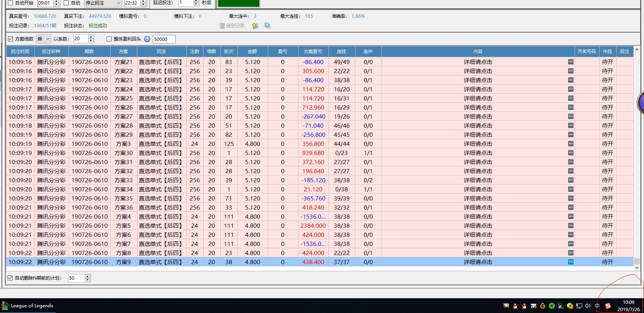This screenshot has width=644, height=313.
Task: Open the detail icon in the highlighted 方案9 row
Action: 570,262
